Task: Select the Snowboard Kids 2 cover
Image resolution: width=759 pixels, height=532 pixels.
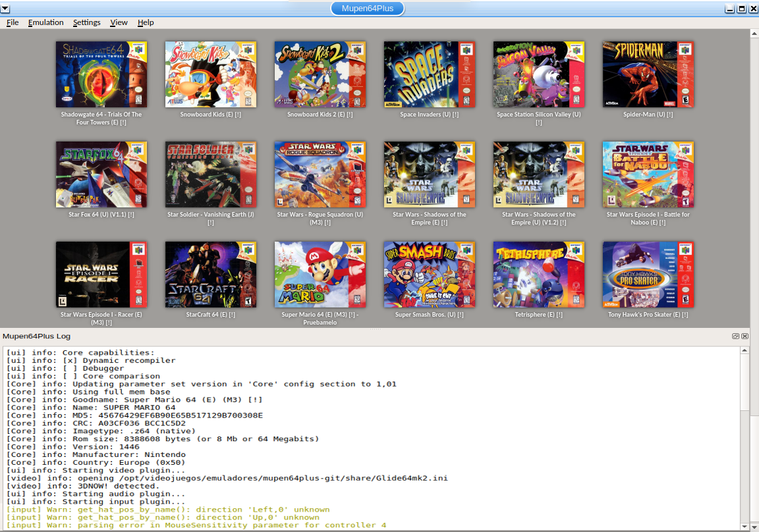Action: [x=320, y=74]
